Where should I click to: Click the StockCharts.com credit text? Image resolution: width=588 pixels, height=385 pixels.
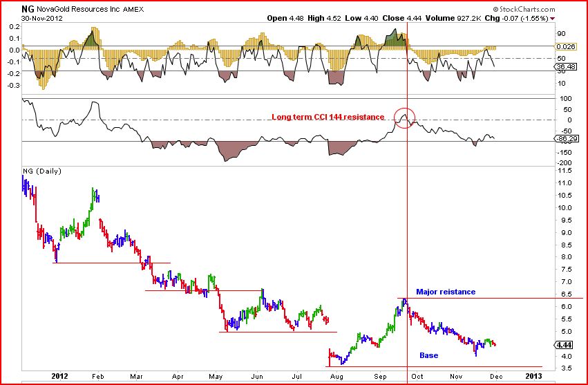(524, 9)
